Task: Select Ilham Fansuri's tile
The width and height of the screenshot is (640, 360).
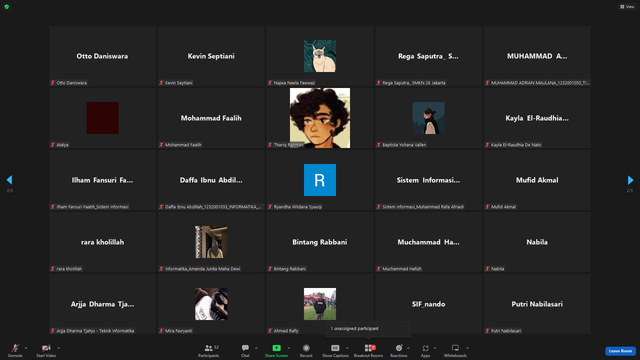Action: (102, 180)
